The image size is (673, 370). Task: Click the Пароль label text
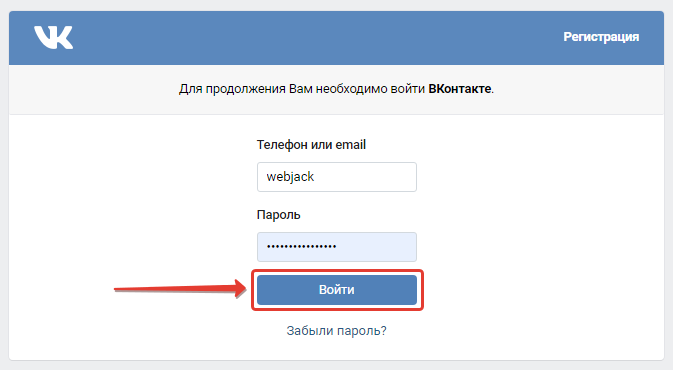(278, 215)
